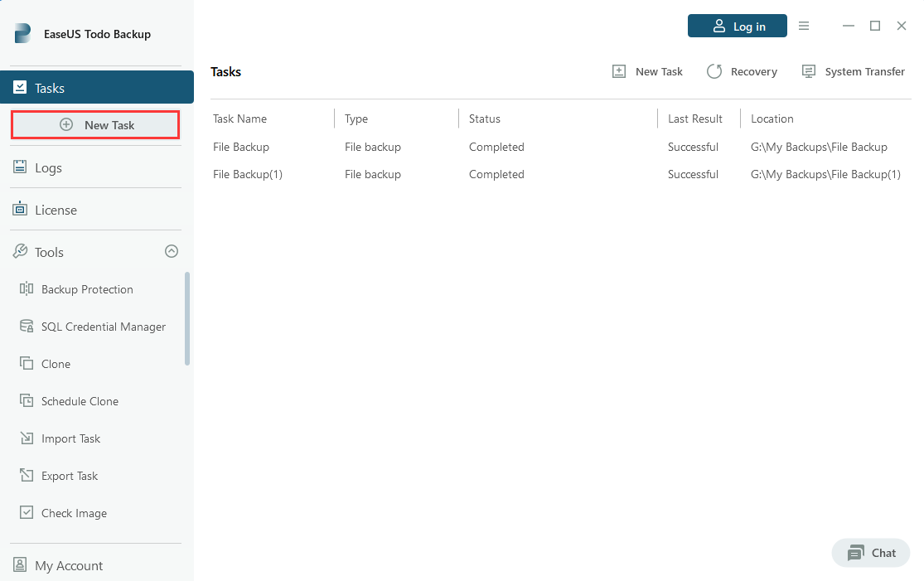Open the hamburger menu icon

pyautogui.click(x=804, y=26)
